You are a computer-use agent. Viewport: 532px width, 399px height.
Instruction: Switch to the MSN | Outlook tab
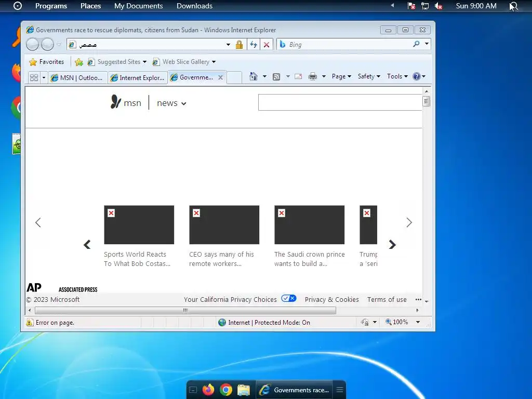coord(78,78)
